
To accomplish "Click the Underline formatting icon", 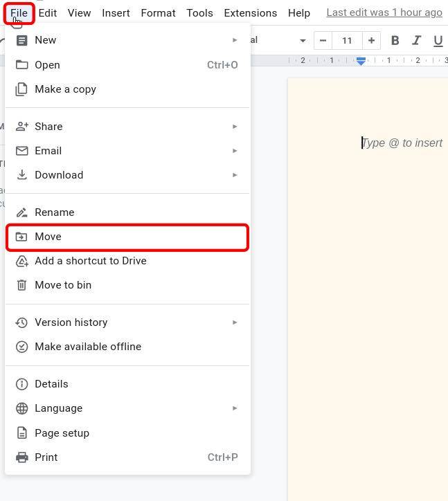I will tap(438, 41).
